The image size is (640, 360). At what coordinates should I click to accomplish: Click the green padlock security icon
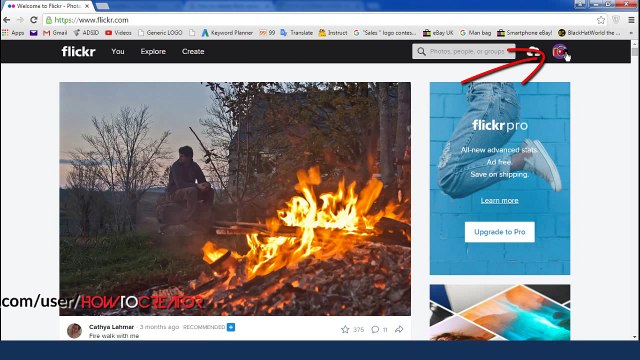(49, 20)
